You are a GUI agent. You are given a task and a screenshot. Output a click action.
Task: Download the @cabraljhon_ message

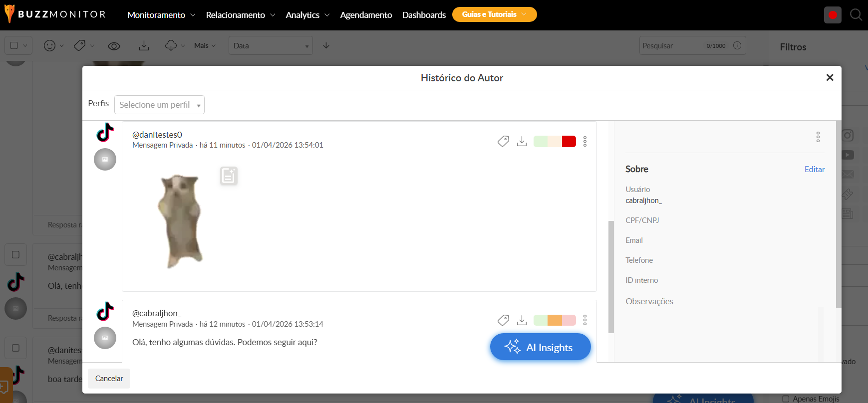(x=522, y=320)
